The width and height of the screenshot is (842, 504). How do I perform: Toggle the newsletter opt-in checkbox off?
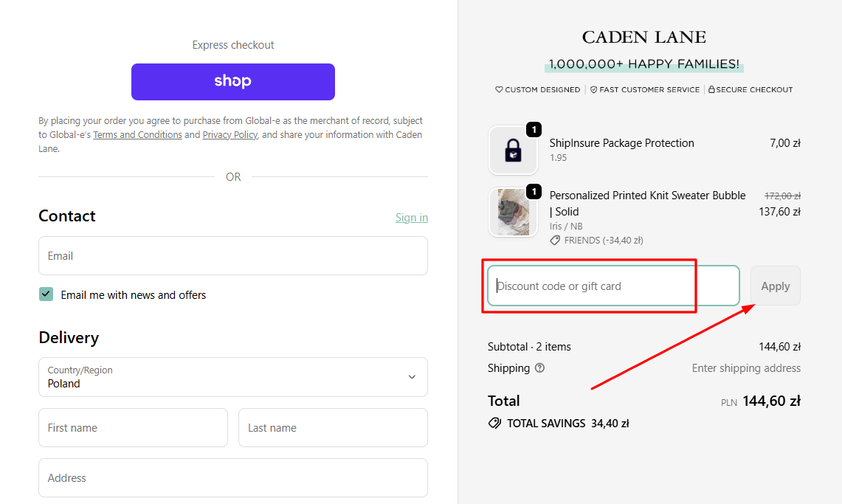pos(46,294)
